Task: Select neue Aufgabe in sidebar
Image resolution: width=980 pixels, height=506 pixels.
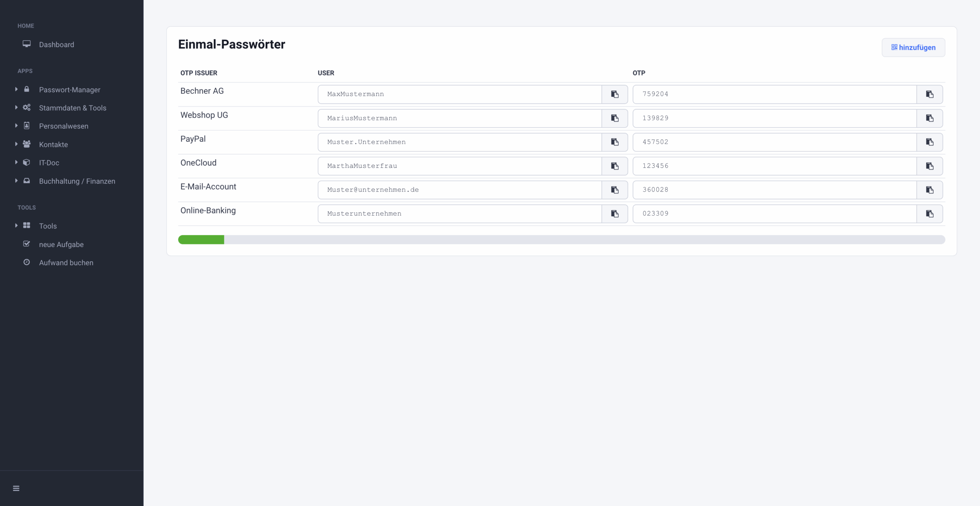Action: pyautogui.click(x=61, y=244)
